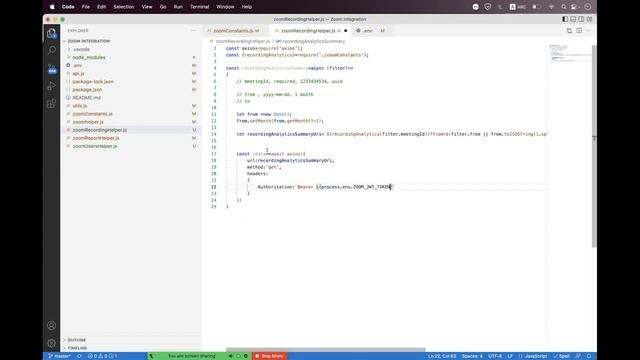The image size is (640, 360).
Task: Click zoomRecordingHelper.js in the breadcrumb
Action: (x=242, y=41)
